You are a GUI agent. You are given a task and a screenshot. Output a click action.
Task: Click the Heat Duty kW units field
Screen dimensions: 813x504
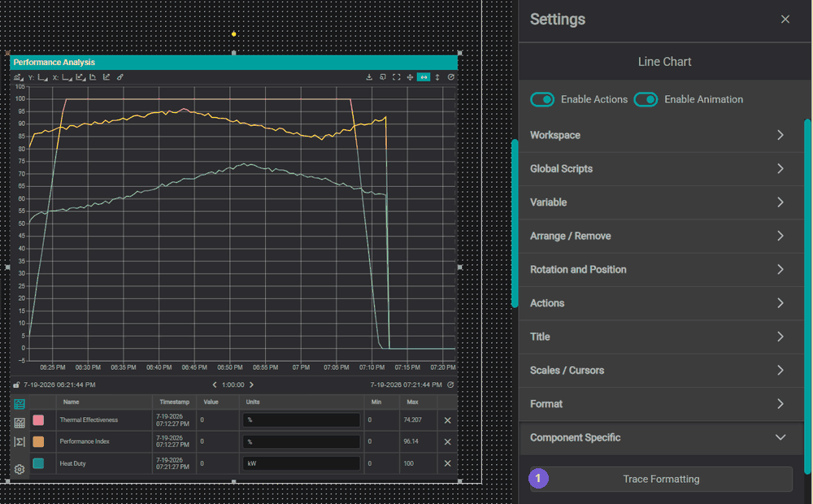coord(302,463)
